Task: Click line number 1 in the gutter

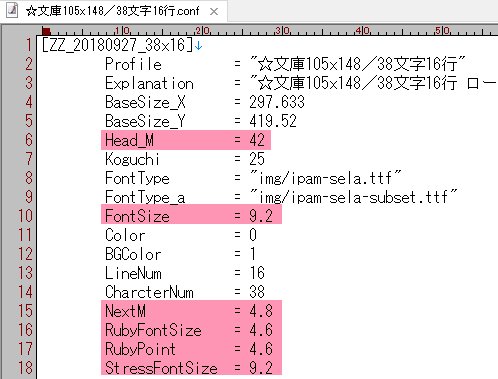Action: (x=29, y=45)
